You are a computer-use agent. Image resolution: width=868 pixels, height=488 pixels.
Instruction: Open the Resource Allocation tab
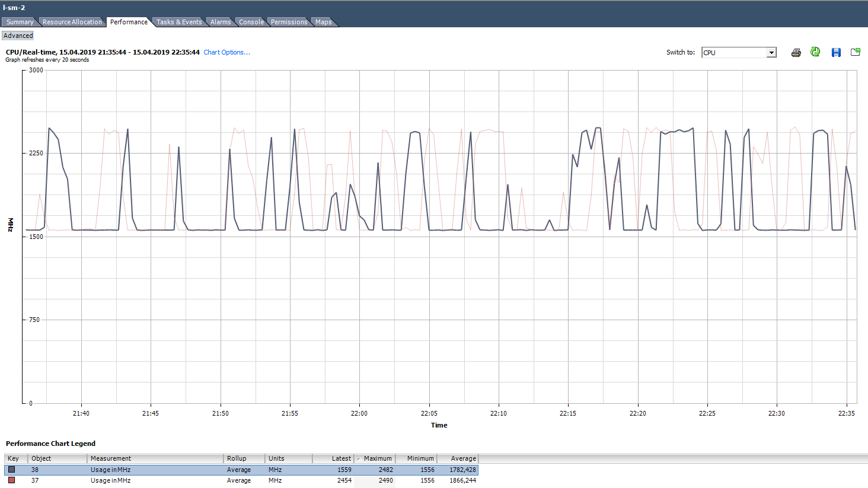pos(72,22)
